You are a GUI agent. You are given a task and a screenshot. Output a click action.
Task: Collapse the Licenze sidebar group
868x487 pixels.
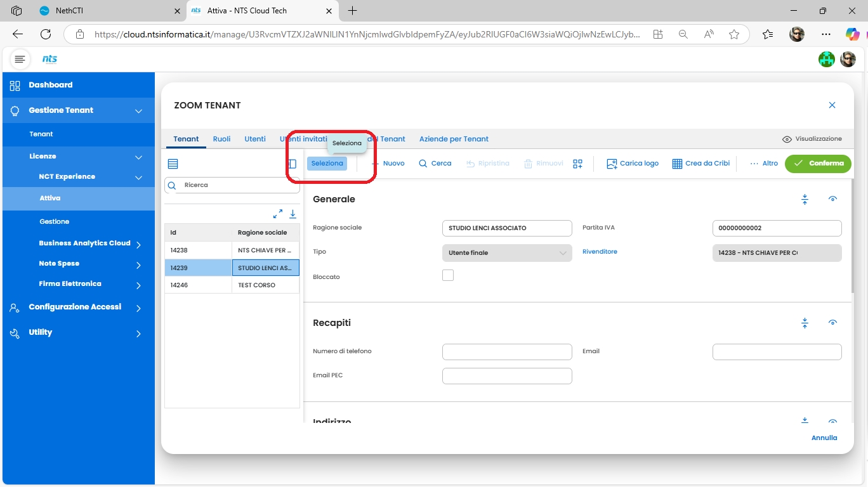click(x=138, y=157)
